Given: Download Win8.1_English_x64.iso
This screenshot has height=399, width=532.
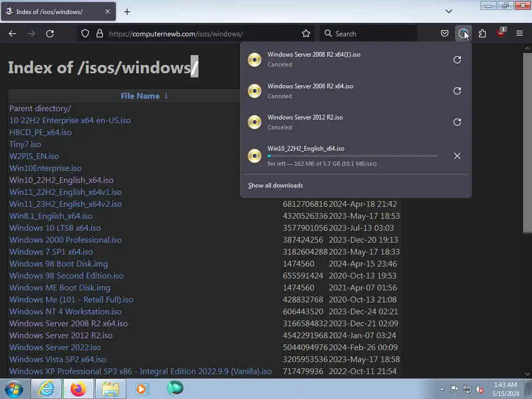Looking at the screenshot, I should [51, 216].
